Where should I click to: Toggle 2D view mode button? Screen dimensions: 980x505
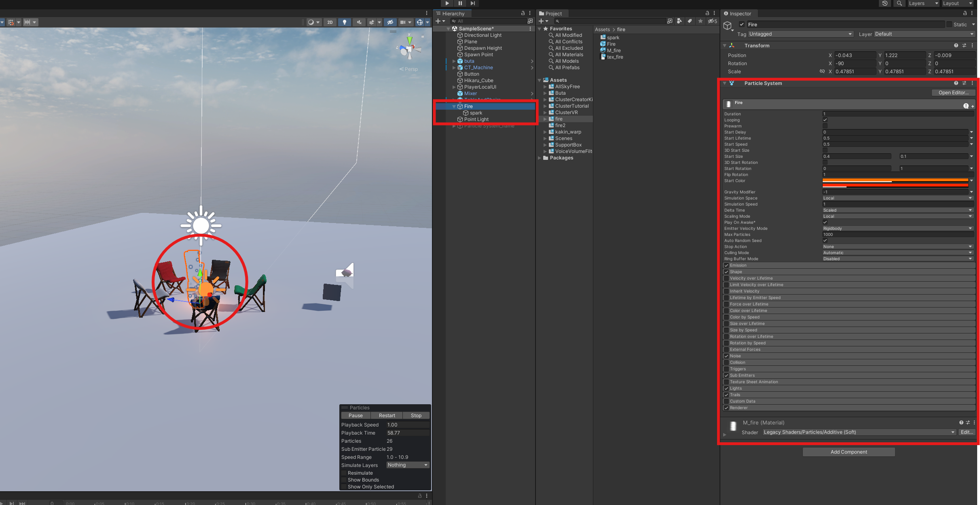pyautogui.click(x=330, y=22)
